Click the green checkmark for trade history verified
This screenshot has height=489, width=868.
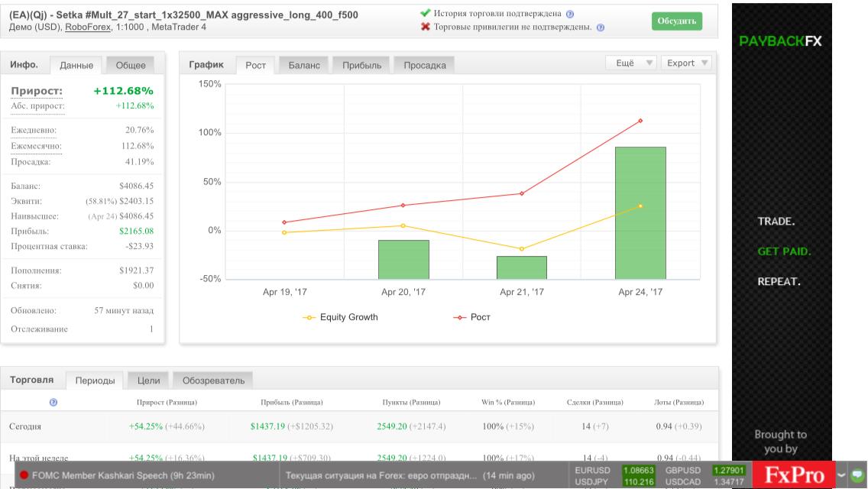point(425,13)
